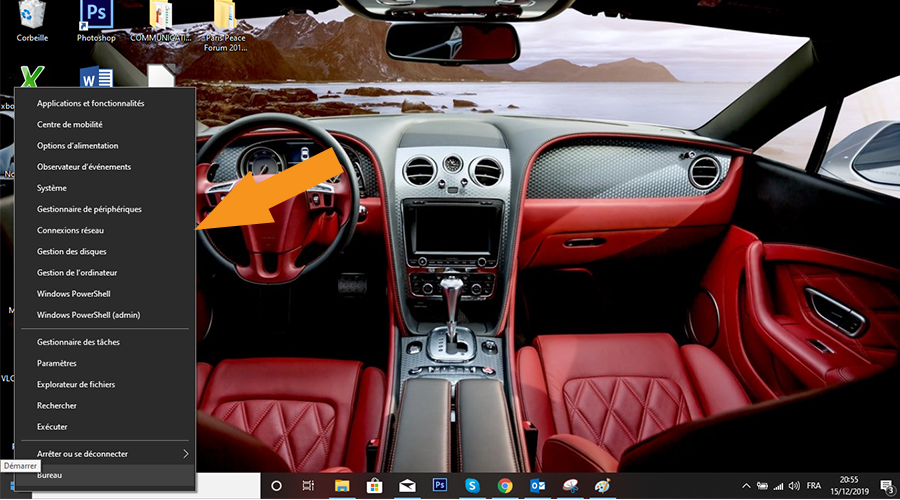Select Photoshop desktop shortcut
Screen dimensions: 900x500
[96, 22]
